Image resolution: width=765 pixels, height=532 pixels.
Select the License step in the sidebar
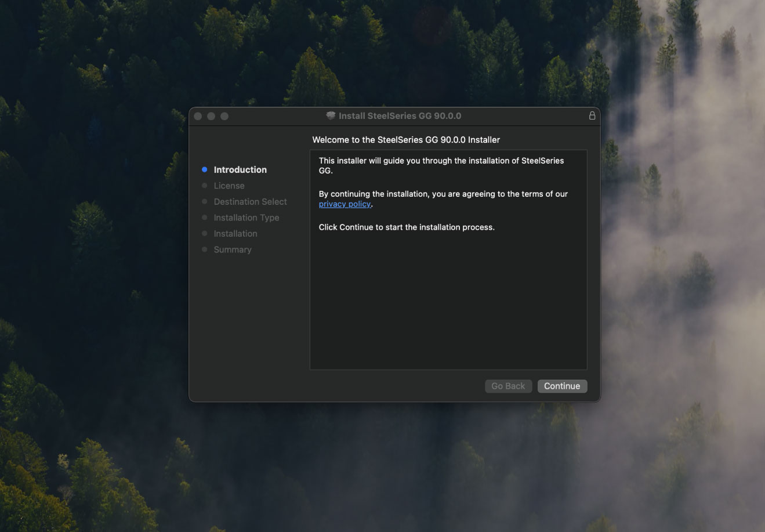pos(229,186)
